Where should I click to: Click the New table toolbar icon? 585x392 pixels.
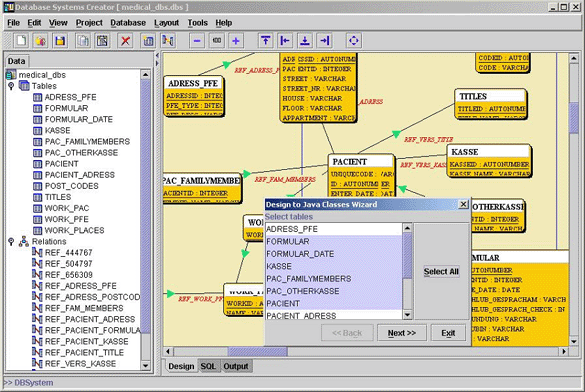pos(148,40)
